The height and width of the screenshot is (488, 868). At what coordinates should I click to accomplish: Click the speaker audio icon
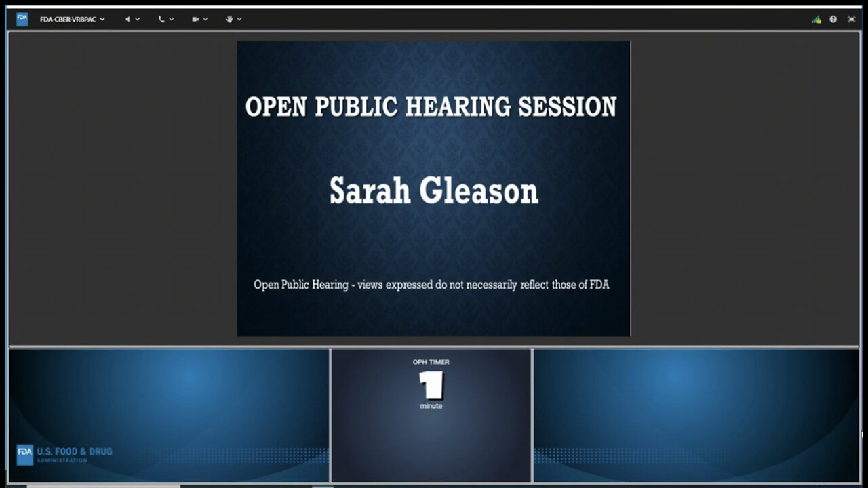[x=127, y=19]
